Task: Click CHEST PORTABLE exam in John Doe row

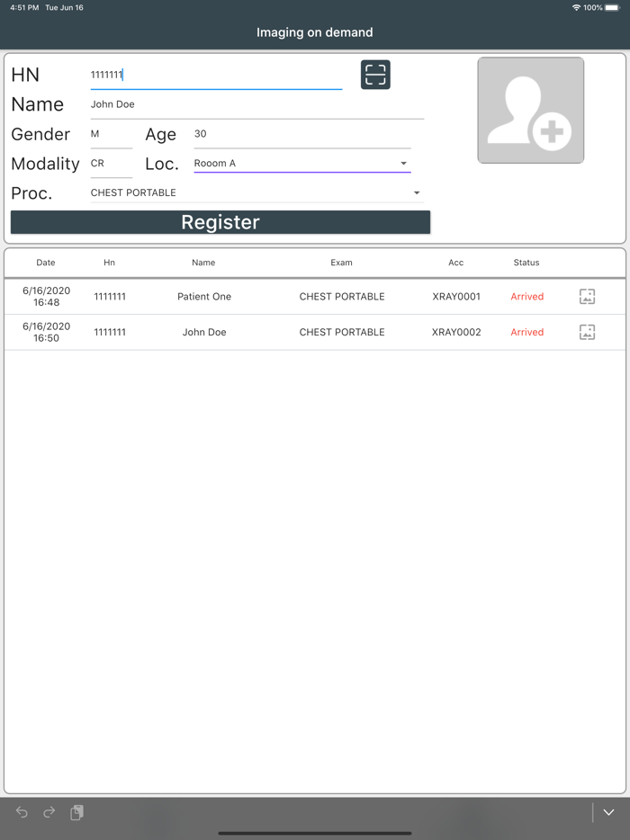Action: (x=342, y=332)
